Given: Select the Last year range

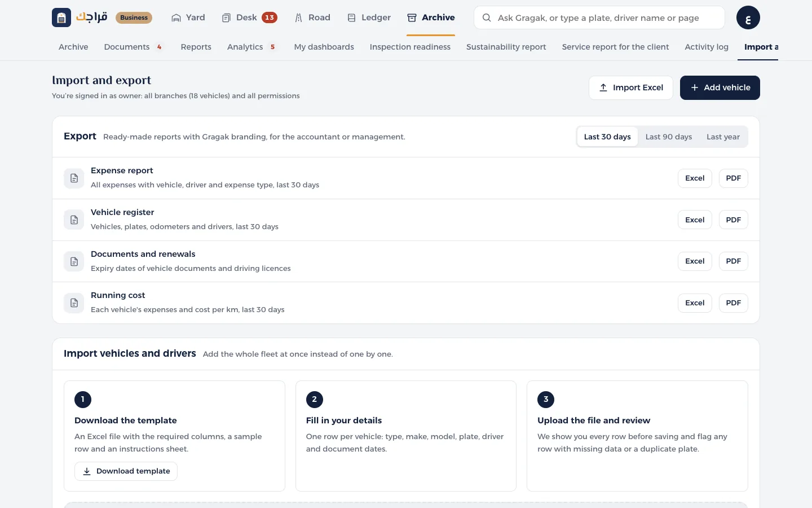Looking at the screenshot, I should (x=723, y=137).
